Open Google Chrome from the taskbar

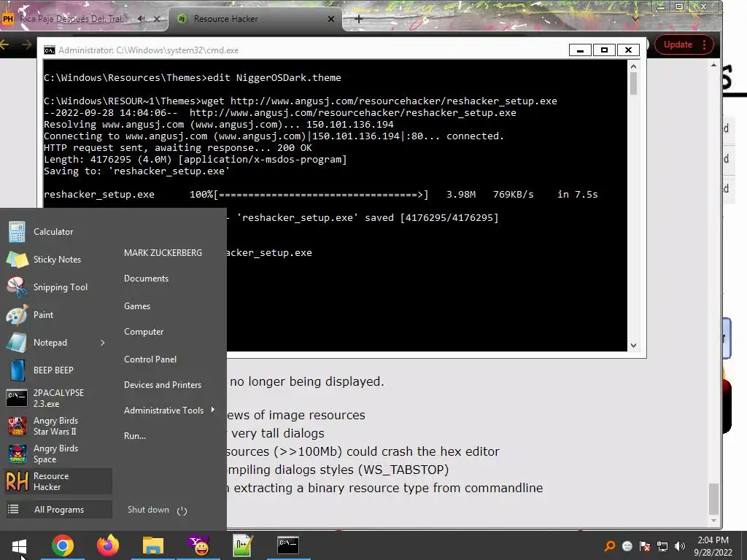tap(63, 545)
